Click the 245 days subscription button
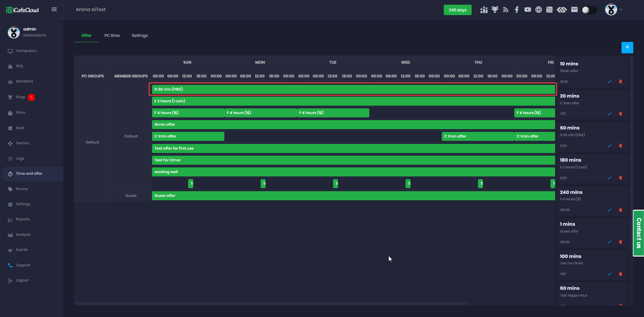The width and height of the screenshot is (644, 317). point(458,10)
